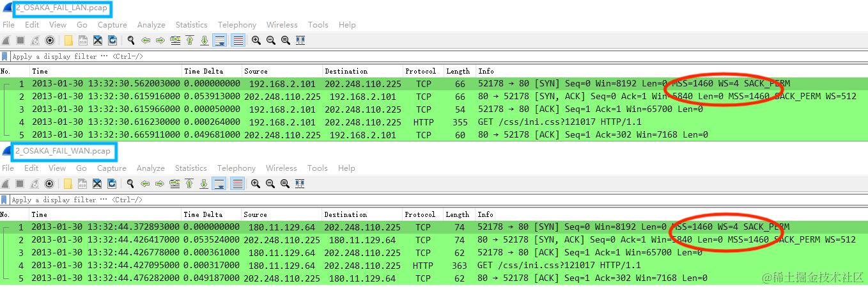
Task: Select packet 5 ACK Win=7168 in WAN window
Action: pos(434,278)
